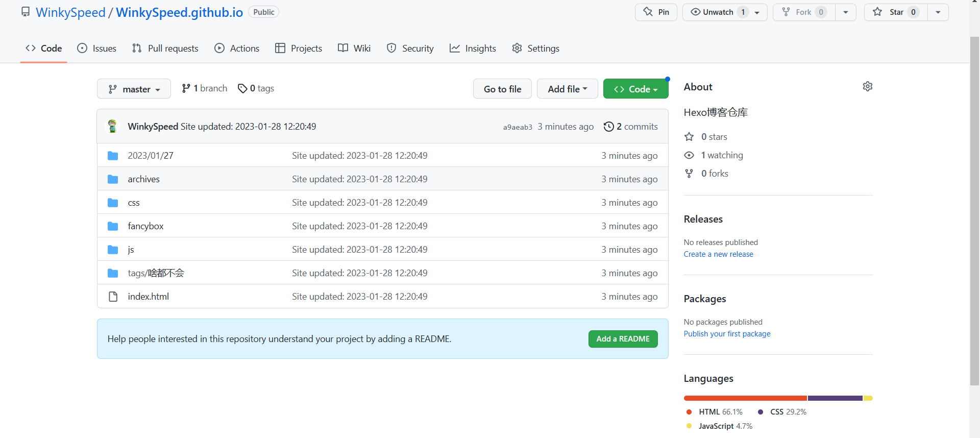980x438 pixels.
Task: Click the page vertical scrollbar
Action: [974, 211]
